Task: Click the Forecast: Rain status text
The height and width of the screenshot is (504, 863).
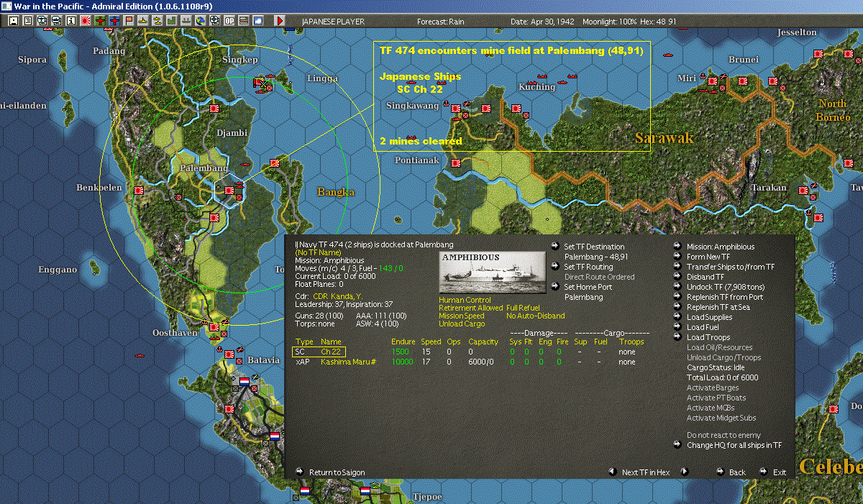Action: coord(440,22)
